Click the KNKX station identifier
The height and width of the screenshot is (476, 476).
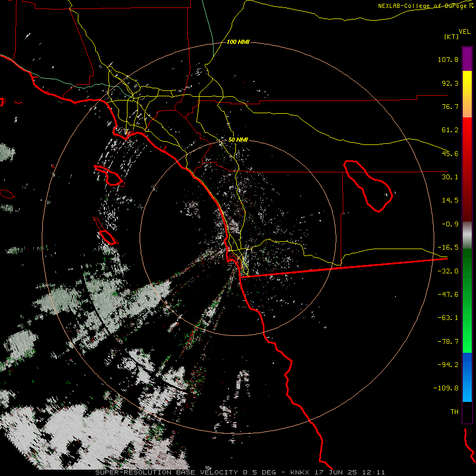[x=300, y=472]
